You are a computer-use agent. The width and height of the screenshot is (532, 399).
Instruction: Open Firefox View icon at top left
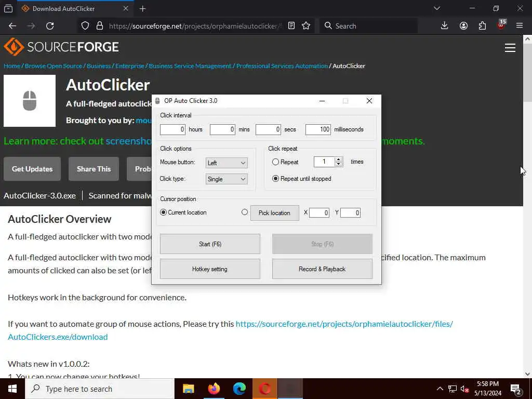(x=8, y=8)
